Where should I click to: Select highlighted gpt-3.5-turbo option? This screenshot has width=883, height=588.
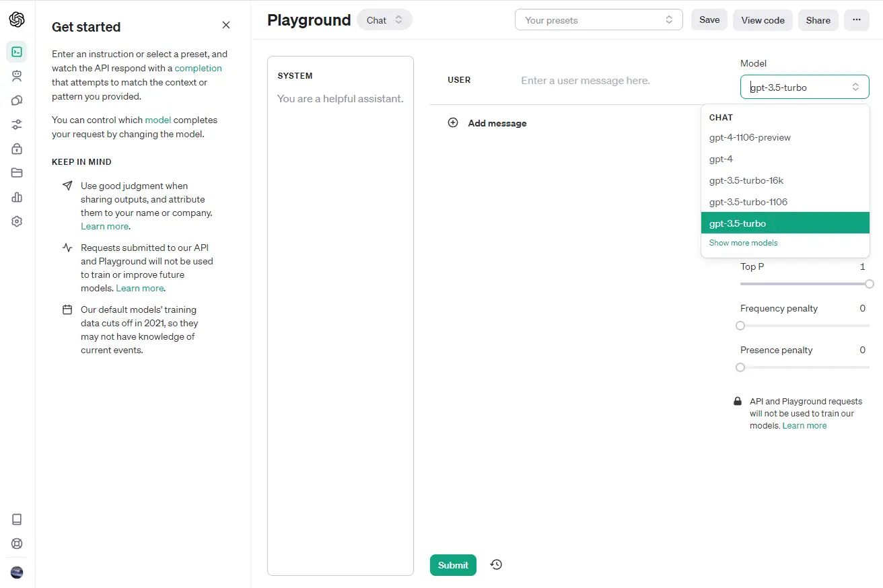click(785, 223)
